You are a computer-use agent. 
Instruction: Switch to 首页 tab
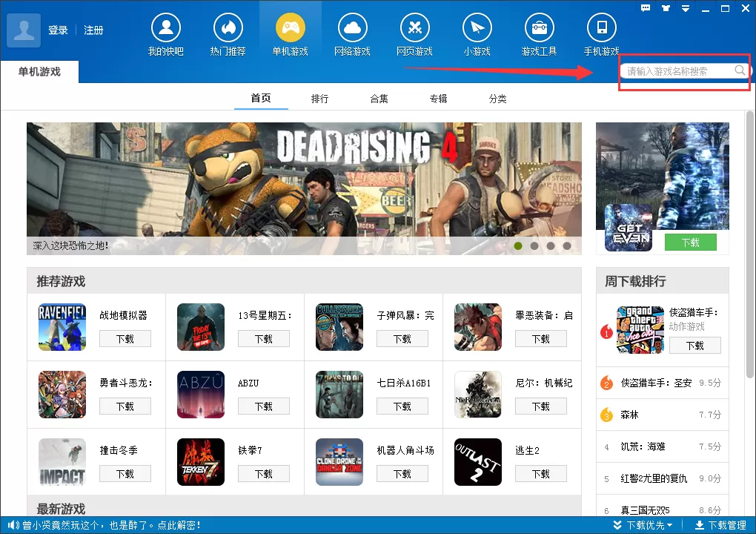(x=261, y=98)
